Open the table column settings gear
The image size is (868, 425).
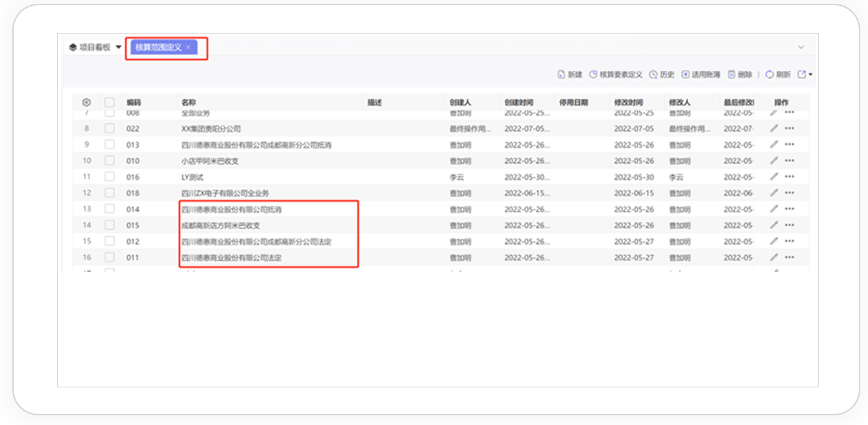(87, 103)
